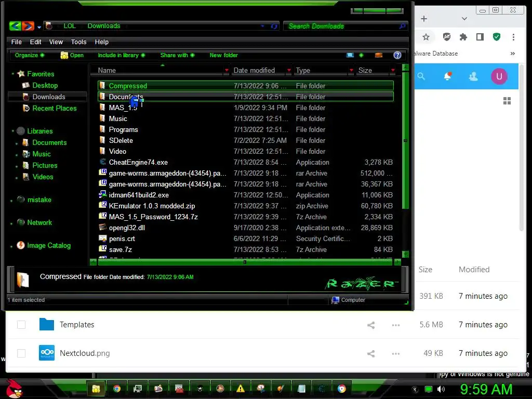Open the Tools menu
This screenshot has height=399, width=532.
tap(78, 42)
